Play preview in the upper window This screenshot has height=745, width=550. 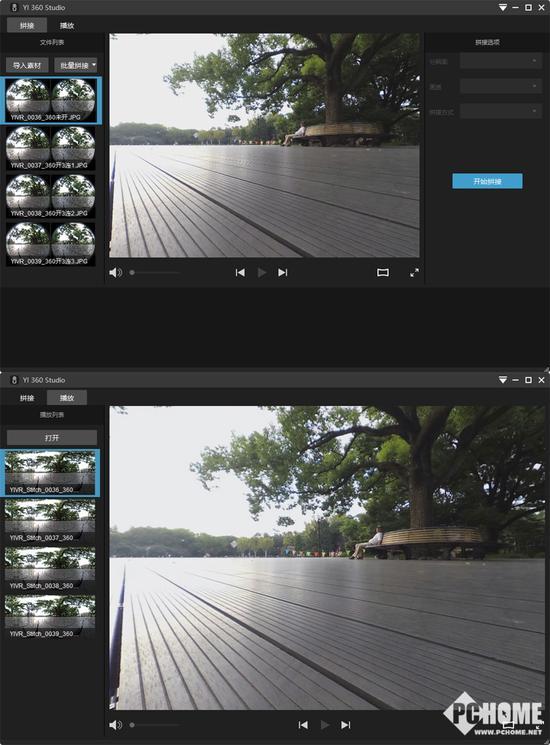click(x=262, y=272)
